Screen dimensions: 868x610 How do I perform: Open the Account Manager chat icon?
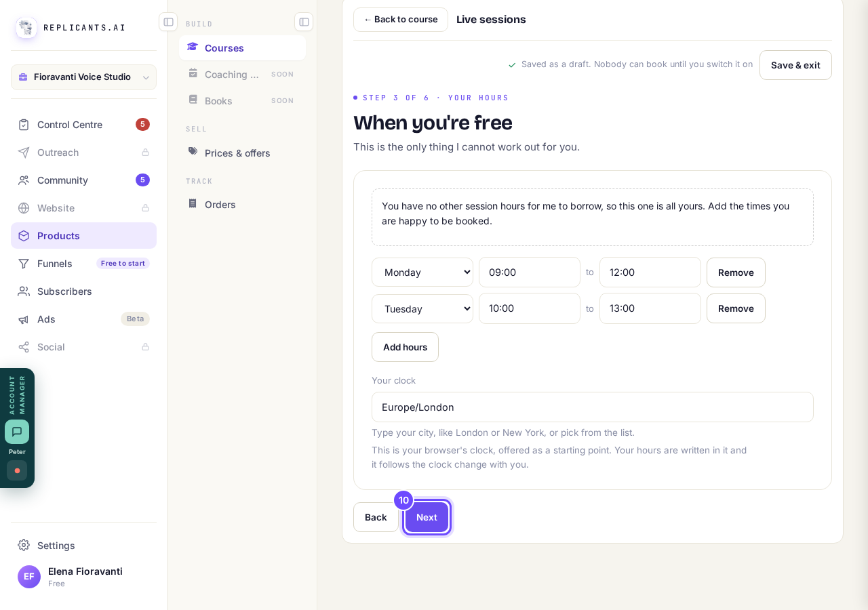[x=17, y=432]
